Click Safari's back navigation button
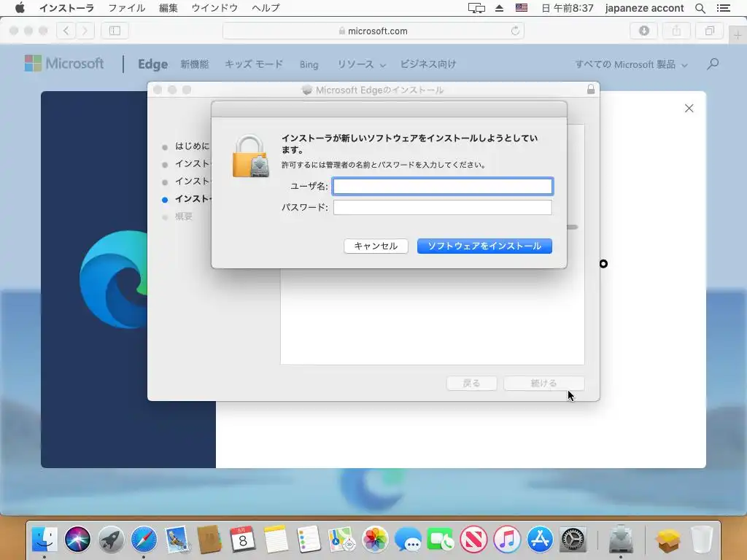 tap(66, 31)
